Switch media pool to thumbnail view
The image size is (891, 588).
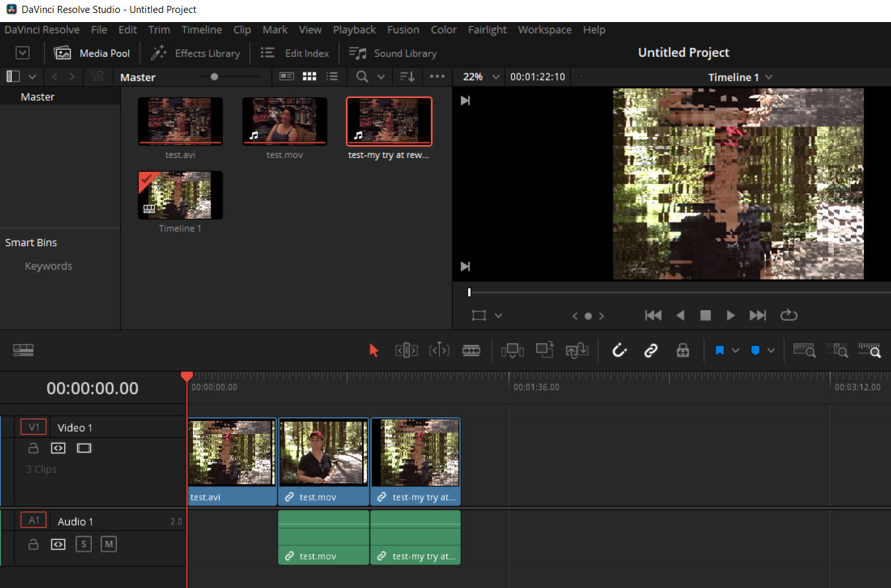coord(310,76)
